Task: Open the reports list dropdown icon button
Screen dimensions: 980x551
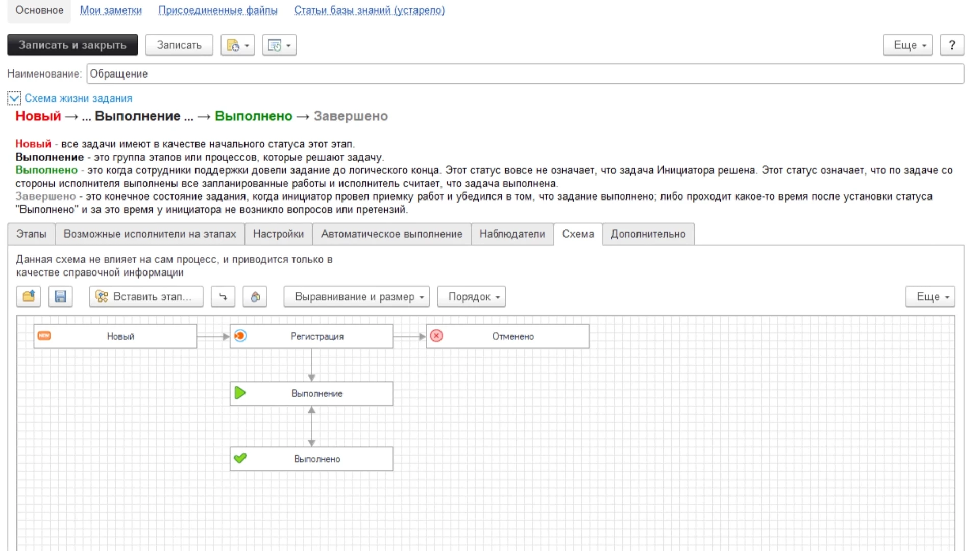Action: tap(279, 45)
